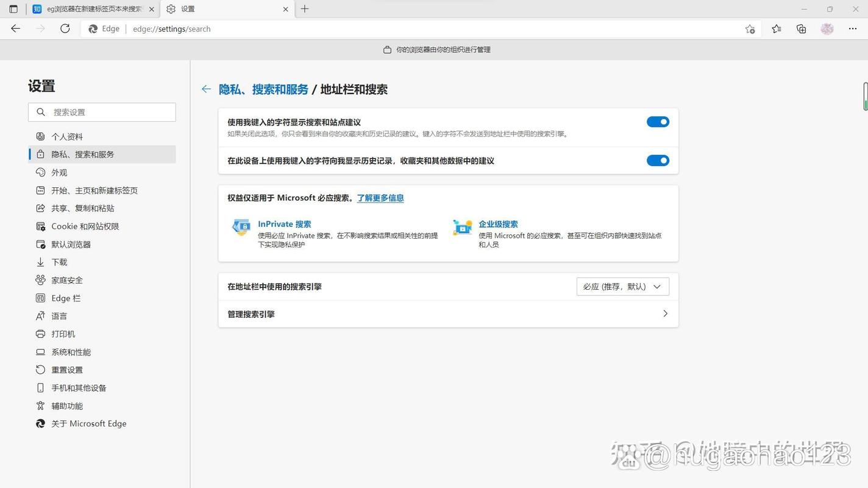Click the InPrivate 搜索 link

[285, 224]
